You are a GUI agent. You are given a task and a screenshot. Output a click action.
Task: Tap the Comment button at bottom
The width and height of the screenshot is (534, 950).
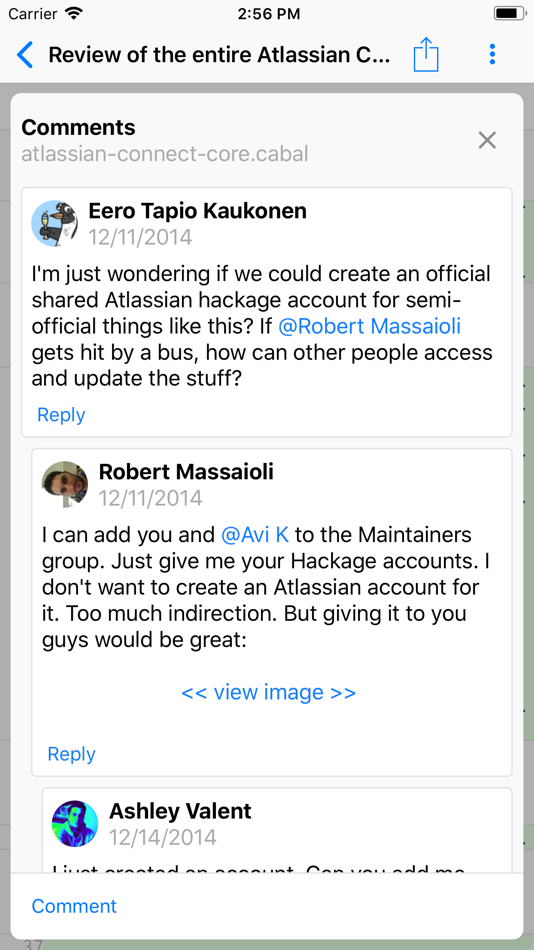(x=74, y=906)
